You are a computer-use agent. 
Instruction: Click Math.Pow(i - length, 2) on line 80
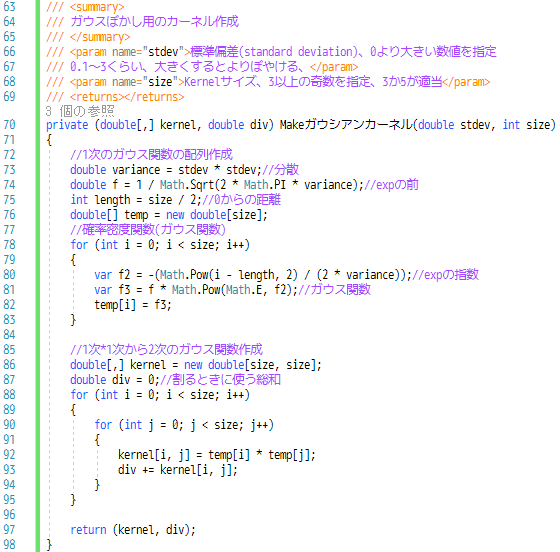coord(229,275)
